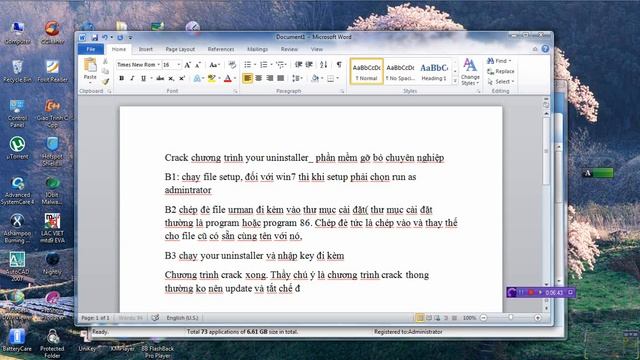Click the Undo arrow in quick access toolbar
The width and height of the screenshot is (640, 360).
pyautogui.click(x=105, y=38)
